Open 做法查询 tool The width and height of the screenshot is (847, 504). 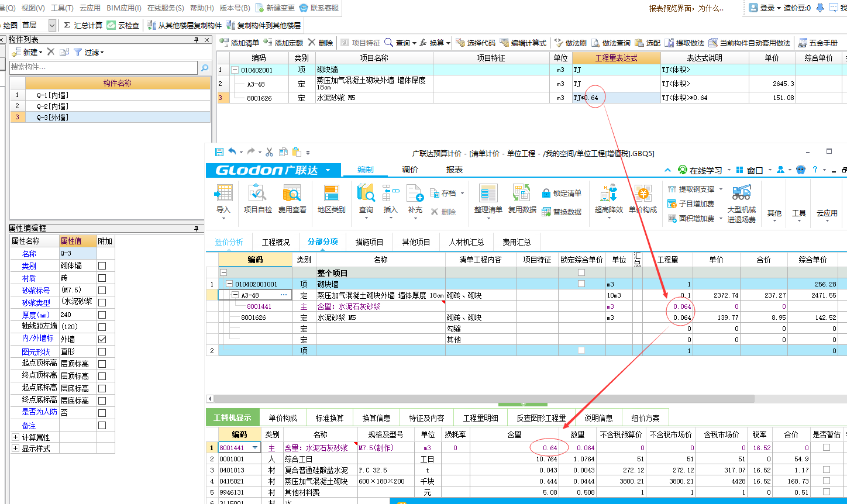pos(611,43)
